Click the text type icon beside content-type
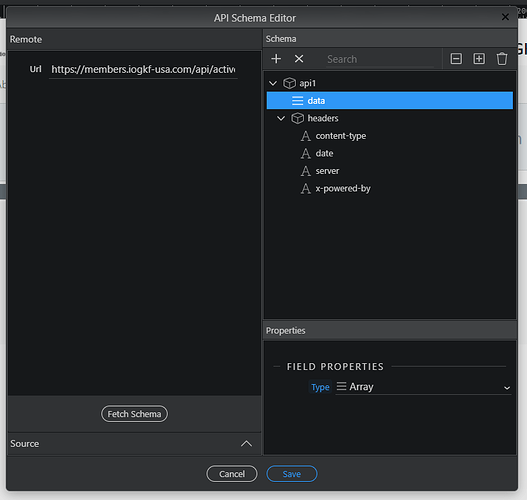The image size is (527, 500). (306, 136)
